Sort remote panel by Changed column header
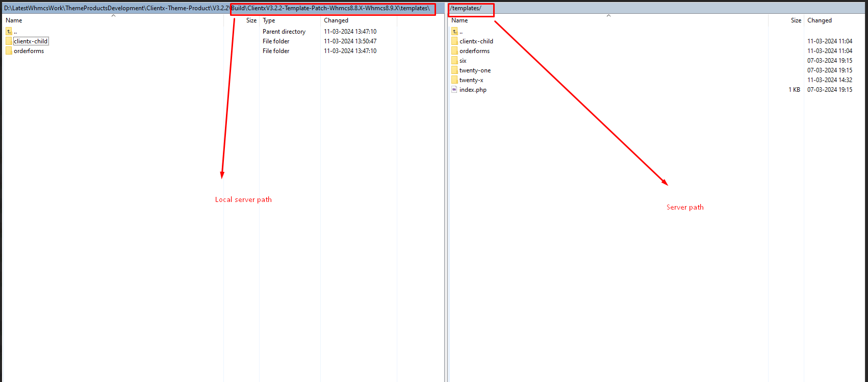The image size is (868, 382). click(x=820, y=20)
